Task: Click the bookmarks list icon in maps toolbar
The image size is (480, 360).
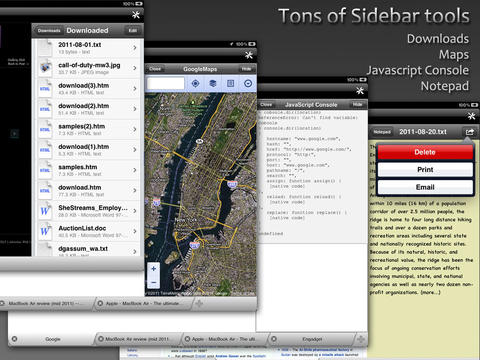Action: tap(230, 83)
